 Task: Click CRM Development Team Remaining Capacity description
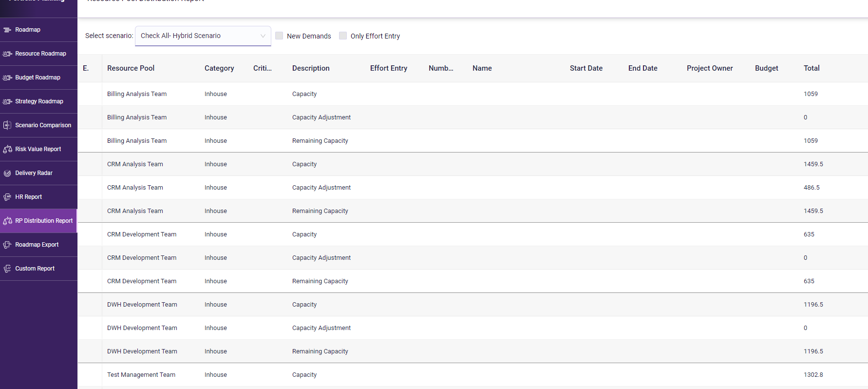pos(320,281)
